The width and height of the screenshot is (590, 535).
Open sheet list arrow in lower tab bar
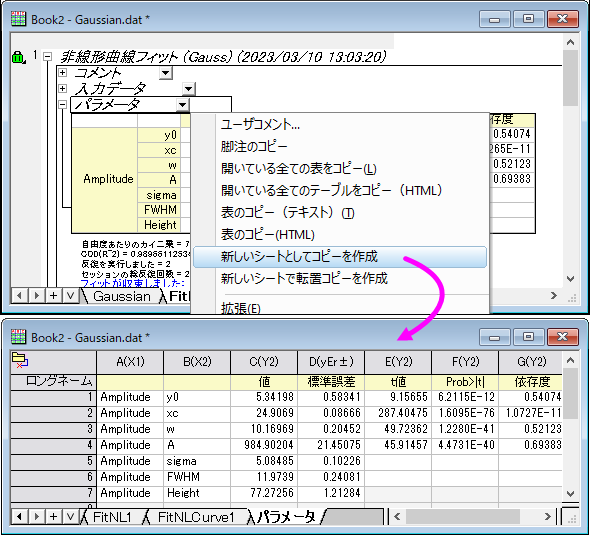(x=70, y=517)
